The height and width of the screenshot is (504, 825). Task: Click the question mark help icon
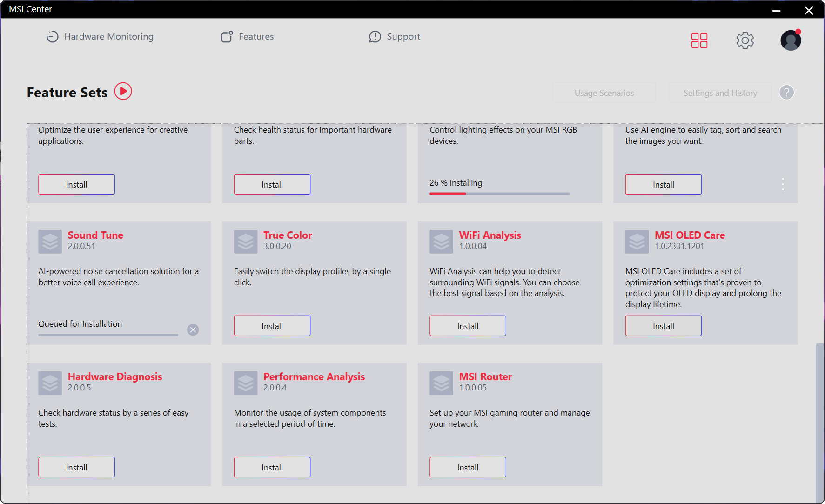pyautogui.click(x=786, y=93)
